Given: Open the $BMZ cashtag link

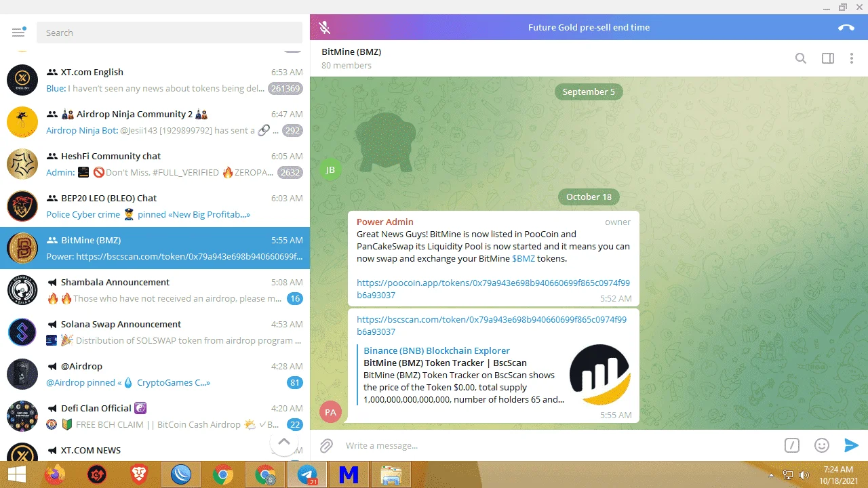Looking at the screenshot, I should tap(524, 259).
